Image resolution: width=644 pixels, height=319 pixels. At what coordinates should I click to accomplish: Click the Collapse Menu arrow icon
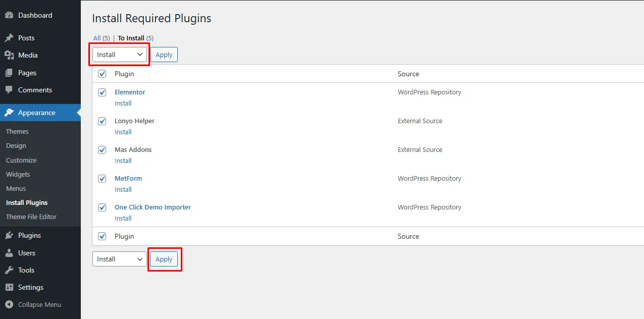coord(9,304)
